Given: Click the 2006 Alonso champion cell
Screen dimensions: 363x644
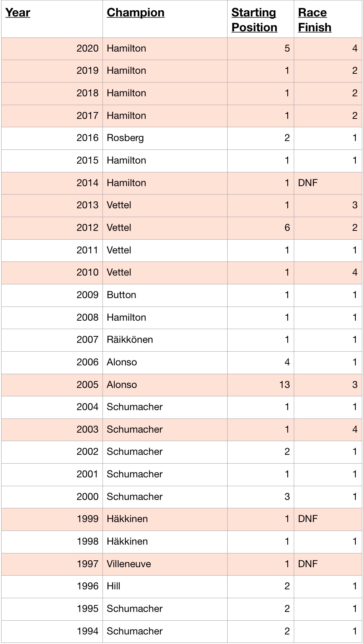Looking at the screenshot, I should click(x=122, y=362).
